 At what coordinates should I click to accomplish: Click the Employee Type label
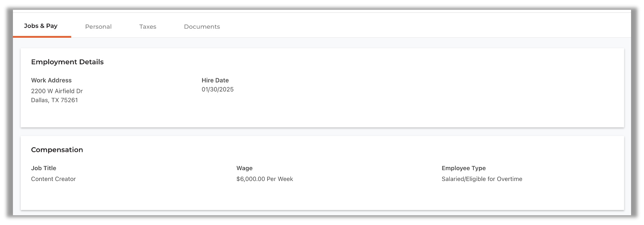pyautogui.click(x=464, y=168)
